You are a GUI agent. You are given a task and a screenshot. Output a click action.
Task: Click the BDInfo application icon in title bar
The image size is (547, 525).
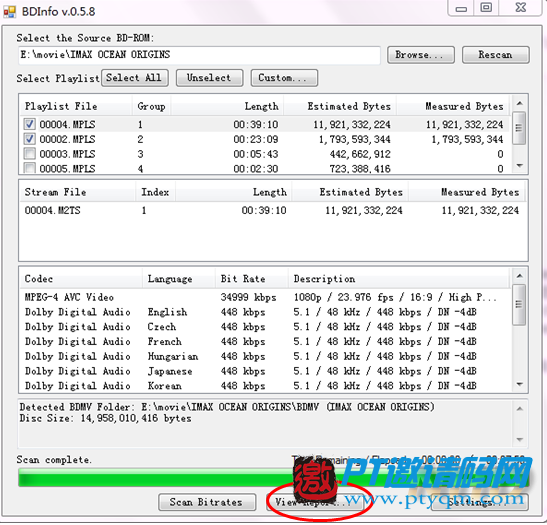pyautogui.click(x=9, y=12)
